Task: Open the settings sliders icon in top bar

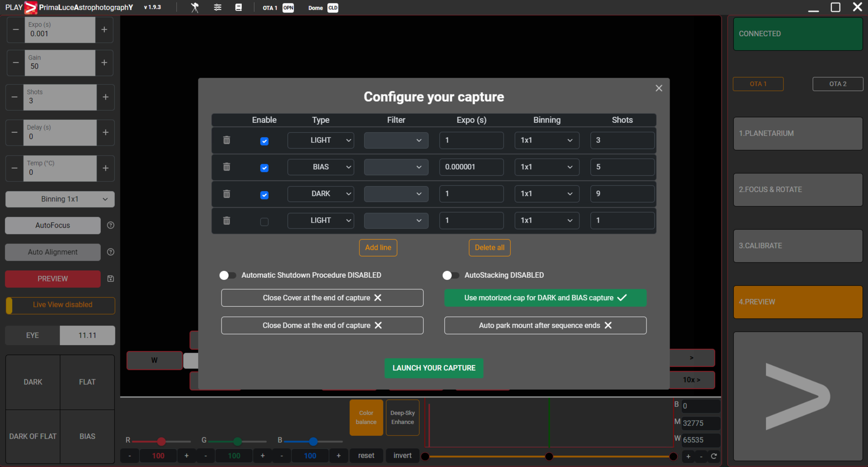Action: click(x=217, y=7)
